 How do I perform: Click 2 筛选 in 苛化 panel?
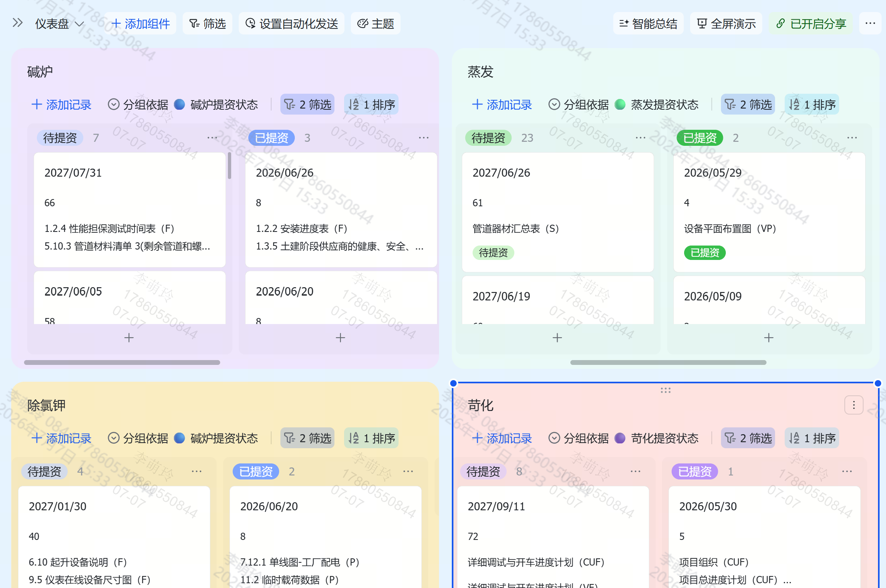[748, 438]
